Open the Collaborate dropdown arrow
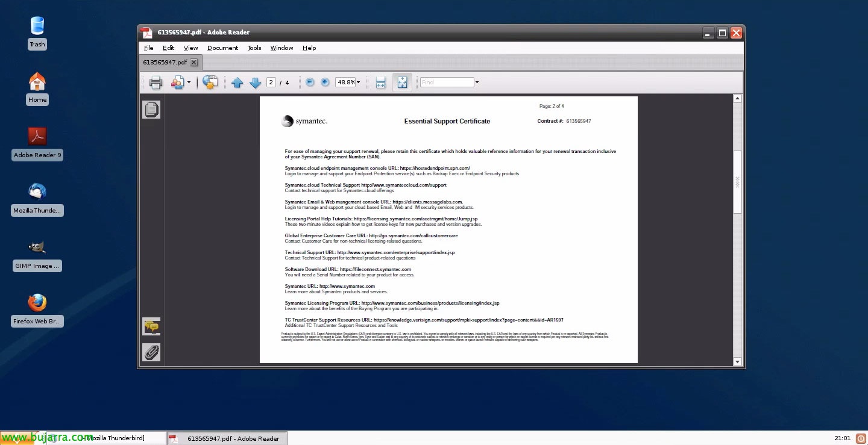868x445 pixels. (x=189, y=82)
